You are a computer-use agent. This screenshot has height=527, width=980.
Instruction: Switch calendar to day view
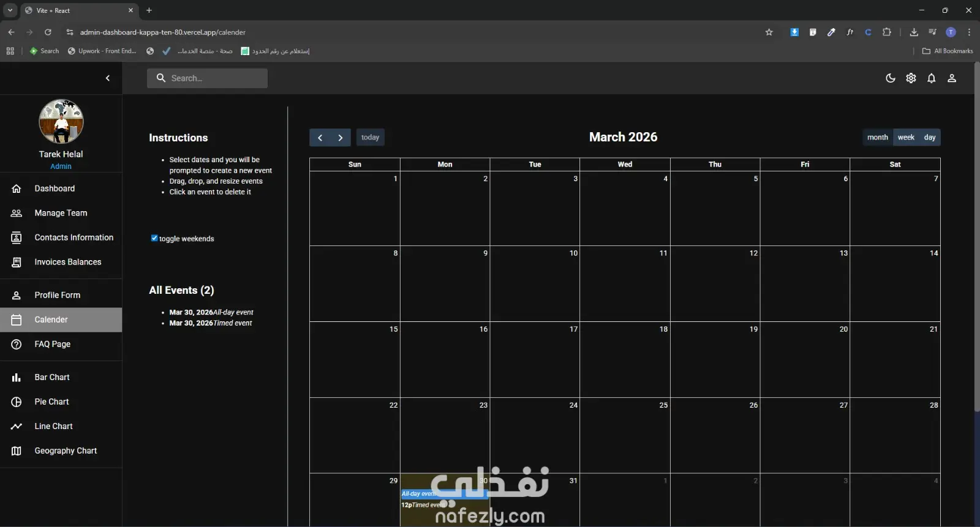(930, 137)
